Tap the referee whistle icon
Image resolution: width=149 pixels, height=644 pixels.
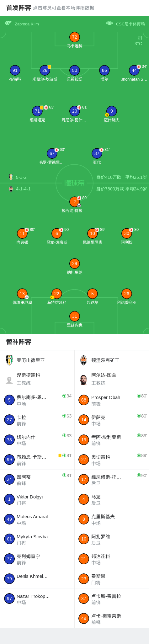[8, 23]
